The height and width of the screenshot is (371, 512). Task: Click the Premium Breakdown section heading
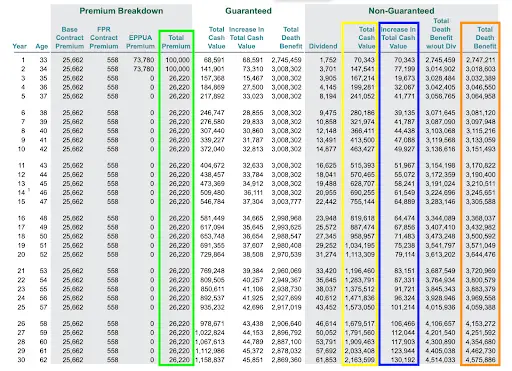[121, 11]
